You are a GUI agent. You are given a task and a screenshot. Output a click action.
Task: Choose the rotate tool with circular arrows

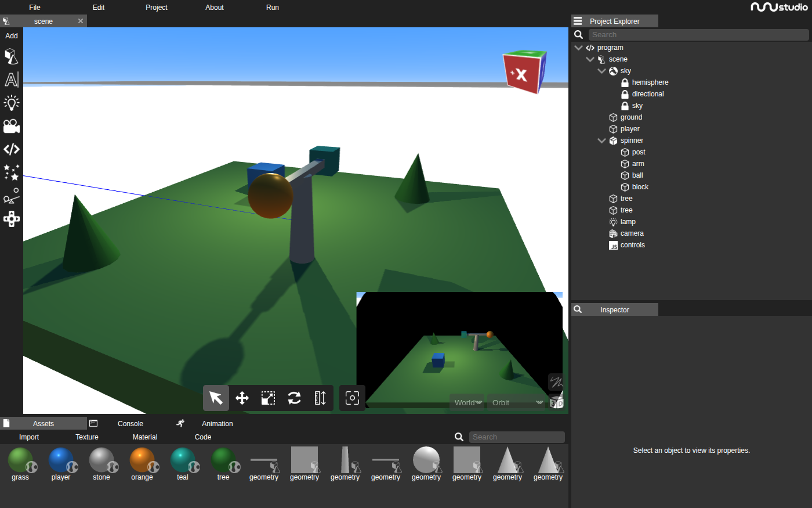[x=294, y=398]
